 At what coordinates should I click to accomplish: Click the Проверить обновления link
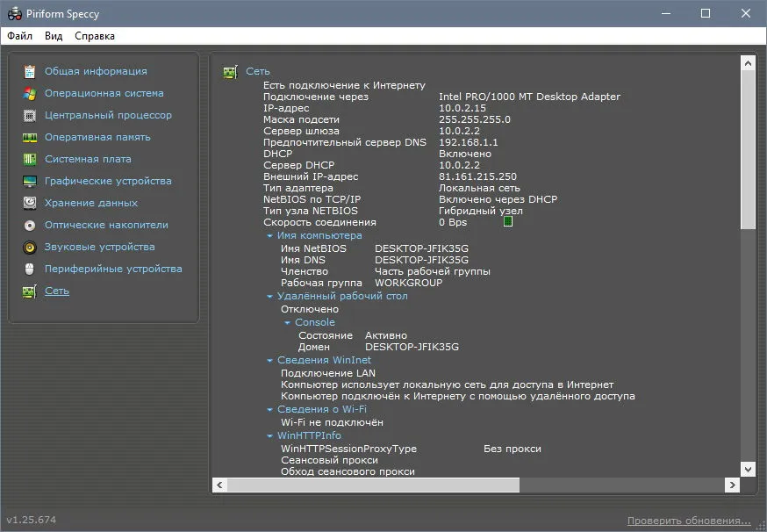pos(689,521)
